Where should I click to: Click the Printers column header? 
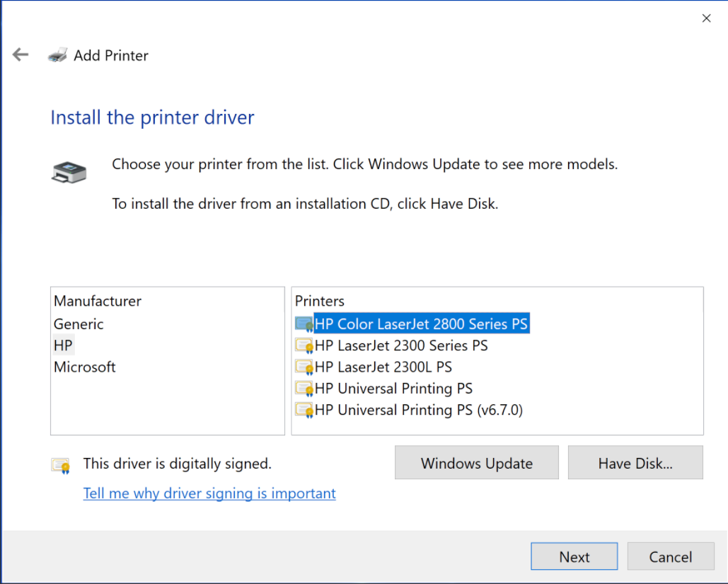coord(320,301)
